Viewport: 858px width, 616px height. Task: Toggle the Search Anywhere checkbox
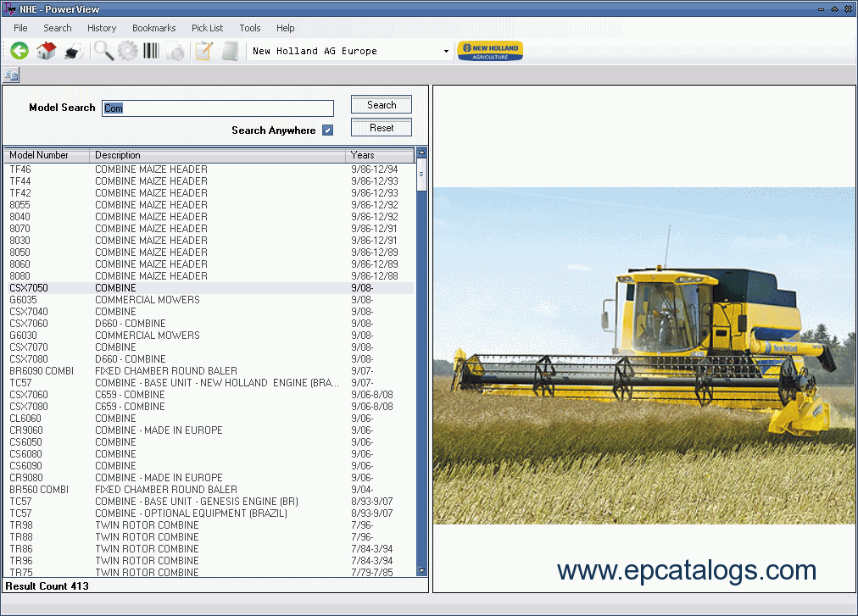coord(326,128)
